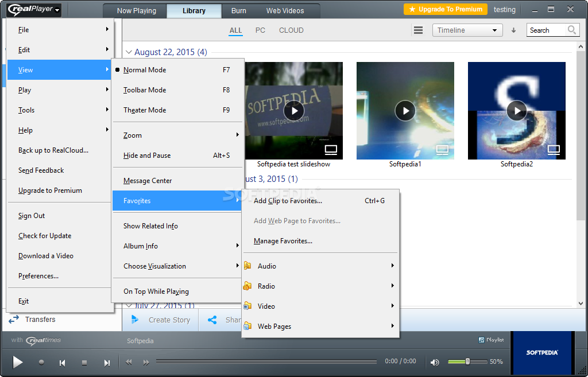
Task: Click the Create Story icon
Action: [135, 320]
